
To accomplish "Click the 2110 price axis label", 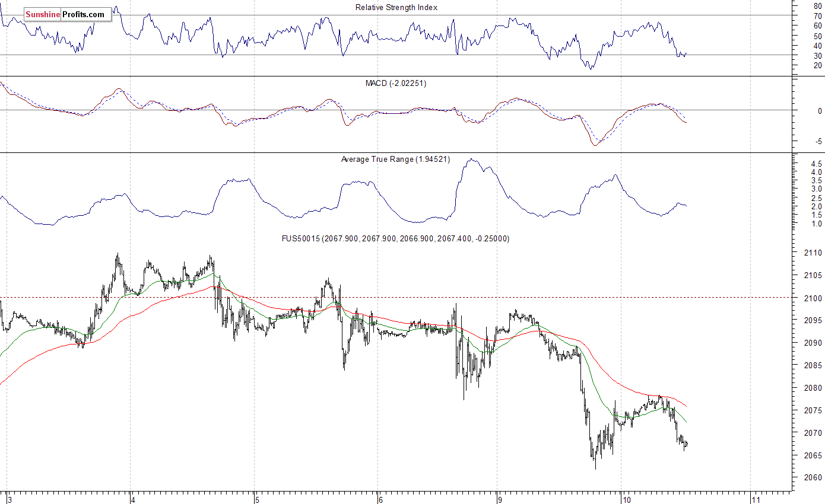I will coord(814,253).
